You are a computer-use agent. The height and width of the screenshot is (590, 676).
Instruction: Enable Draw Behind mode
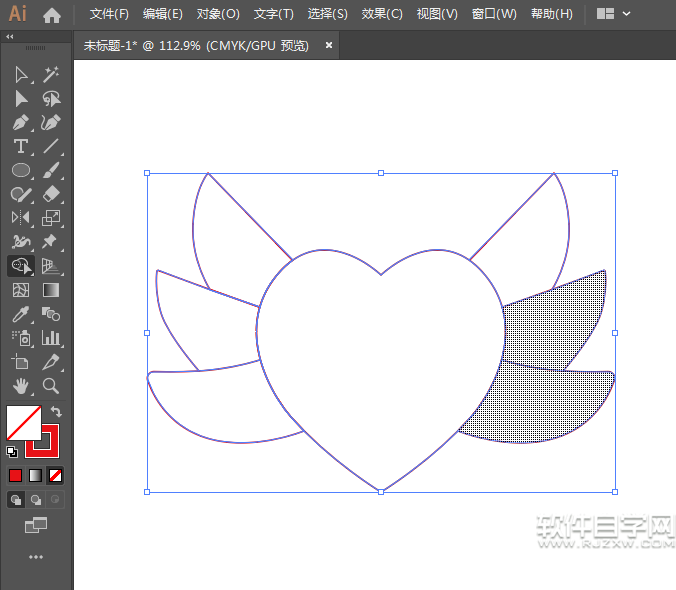(x=36, y=499)
